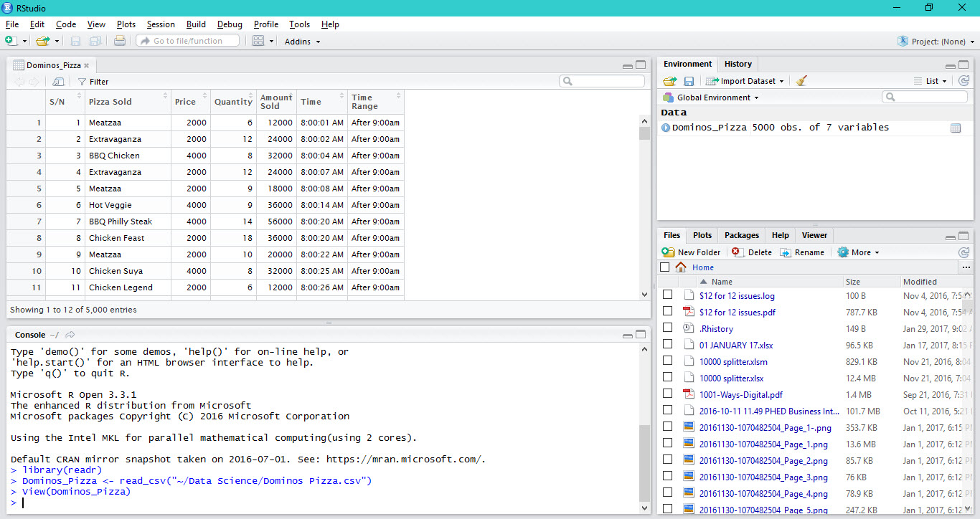Check the checkbox next to .Rhistory file
This screenshot has width=980, height=519.
[667, 328]
